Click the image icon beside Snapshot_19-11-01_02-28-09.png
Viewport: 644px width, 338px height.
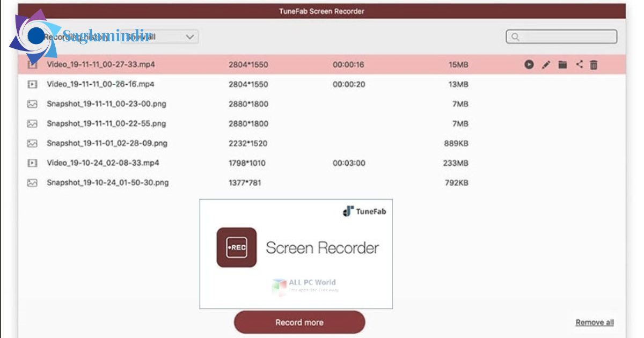[32, 143]
